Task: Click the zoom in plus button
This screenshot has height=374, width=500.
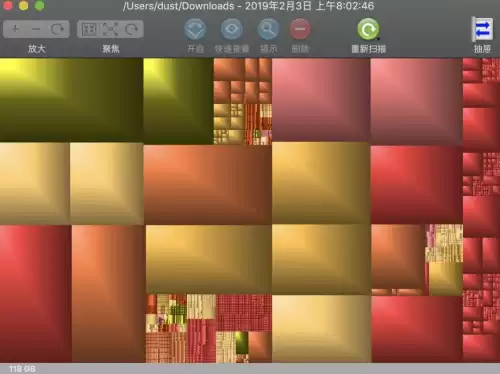Action: coord(15,29)
